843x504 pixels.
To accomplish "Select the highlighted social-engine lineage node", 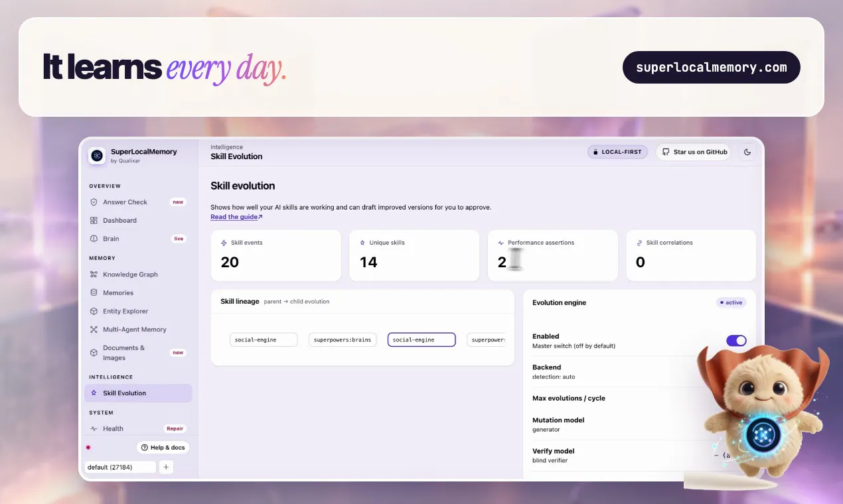I will point(421,340).
